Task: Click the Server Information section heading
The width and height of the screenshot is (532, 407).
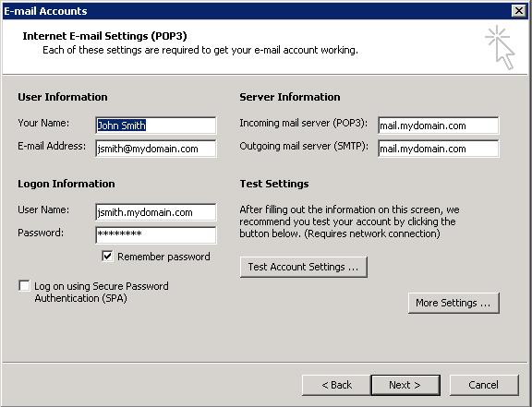Action: 290,97
